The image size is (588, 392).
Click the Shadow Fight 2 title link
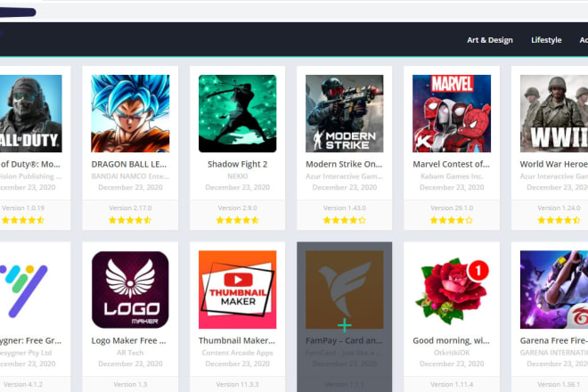click(x=237, y=164)
